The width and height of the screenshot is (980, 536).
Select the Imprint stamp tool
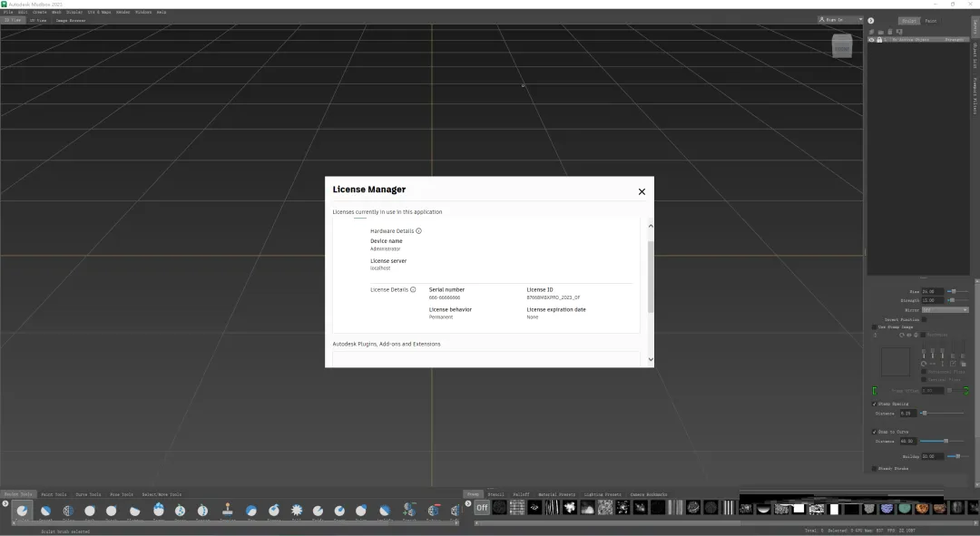click(x=228, y=511)
